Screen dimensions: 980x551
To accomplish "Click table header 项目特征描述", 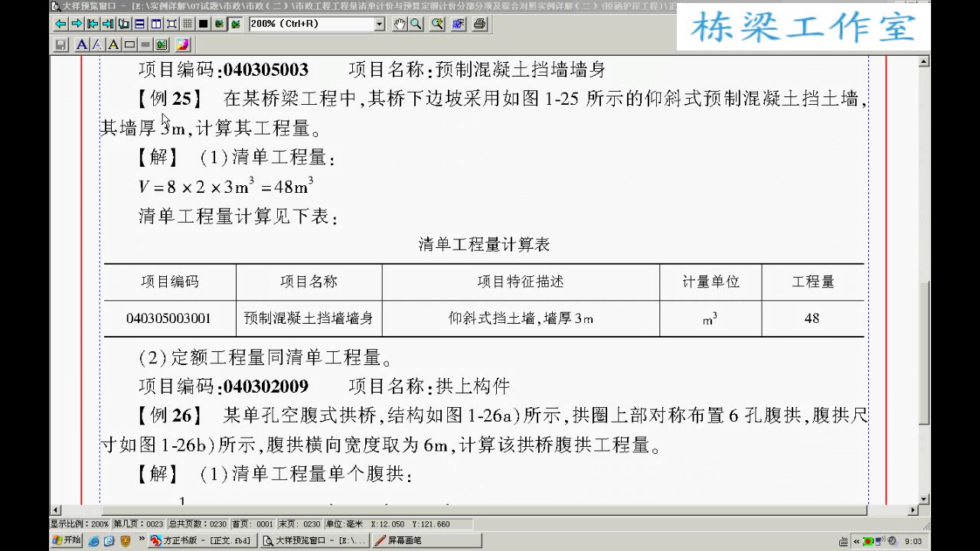I will pyautogui.click(x=521, y=282).
